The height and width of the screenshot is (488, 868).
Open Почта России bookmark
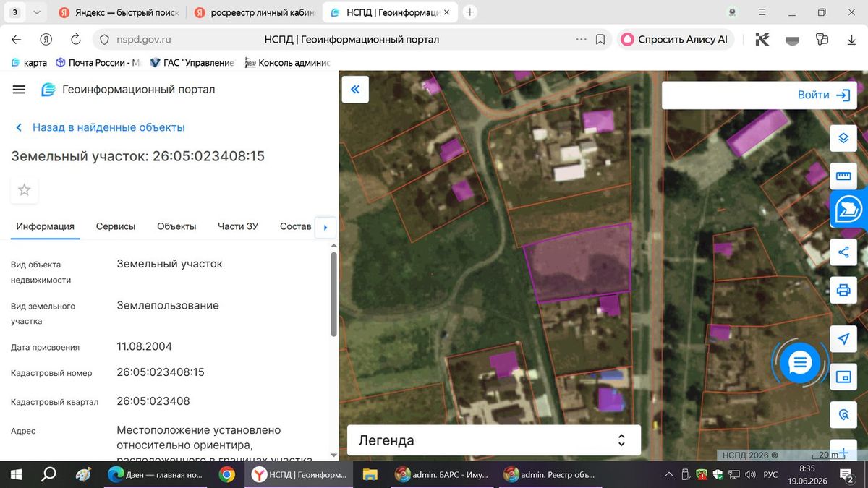click(x=98, y=63)
